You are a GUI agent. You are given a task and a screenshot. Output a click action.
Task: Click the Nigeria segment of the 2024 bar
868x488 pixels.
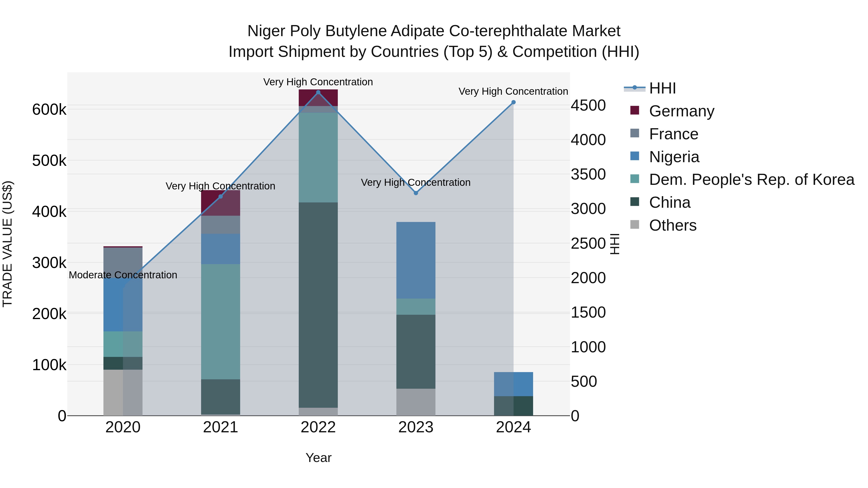tap(514, 384)
